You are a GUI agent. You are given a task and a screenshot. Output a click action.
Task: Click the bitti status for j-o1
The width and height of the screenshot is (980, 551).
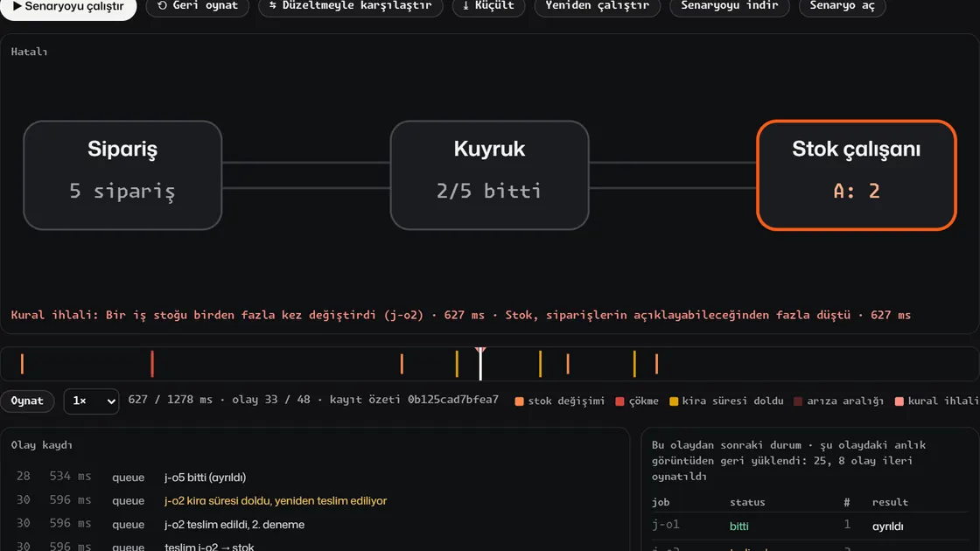click(x=738, y=526)
